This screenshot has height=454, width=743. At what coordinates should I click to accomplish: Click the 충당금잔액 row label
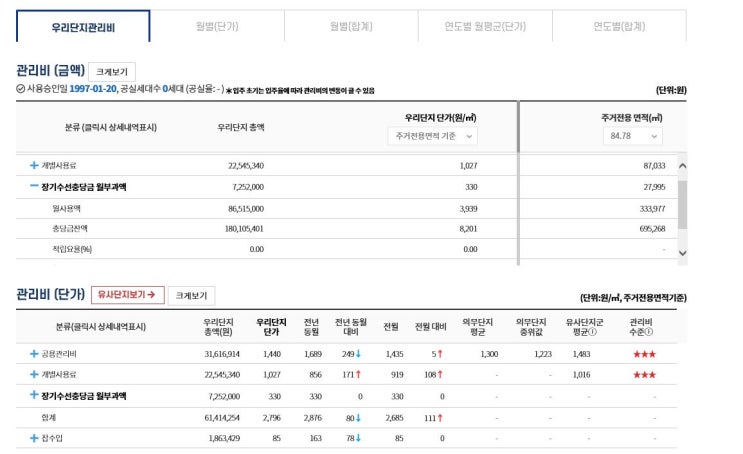point(70,228)
